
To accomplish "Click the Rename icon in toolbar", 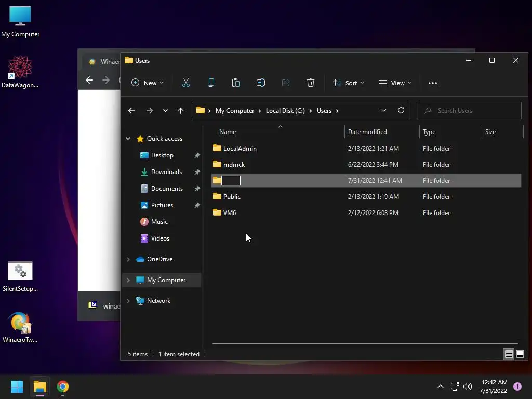I will 261,83.
